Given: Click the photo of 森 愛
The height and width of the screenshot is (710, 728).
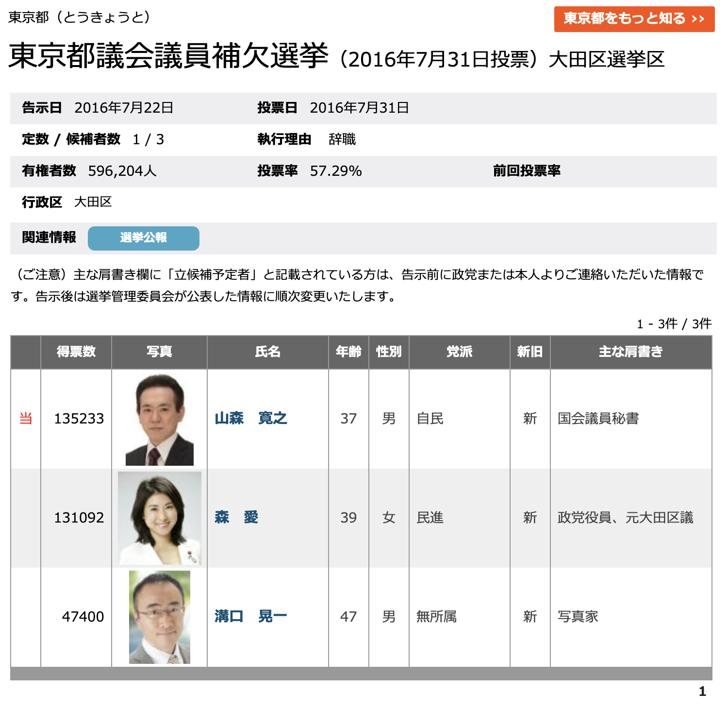Looking at the screenshot, I should [x=160, y=518].
